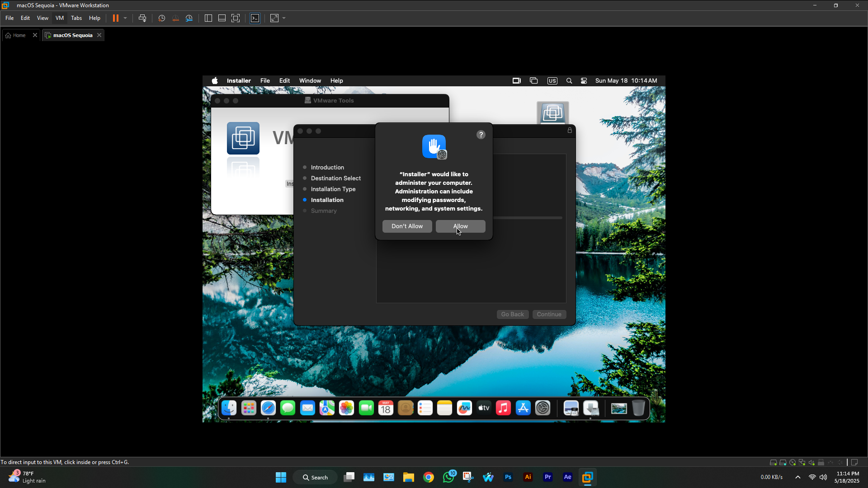The image size is (868, 488).
Task: Open Safari in the macOS dock
Action: click(268, 408)
